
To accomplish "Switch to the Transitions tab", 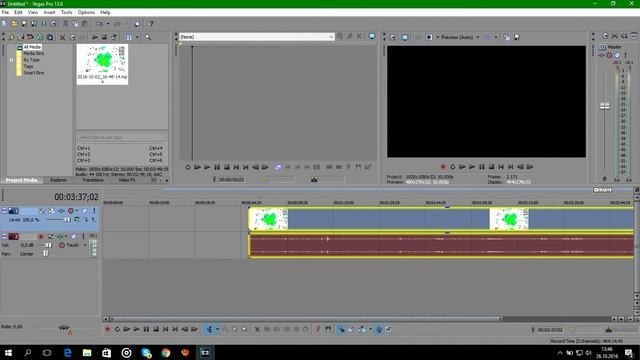I will tap(93, 180).
